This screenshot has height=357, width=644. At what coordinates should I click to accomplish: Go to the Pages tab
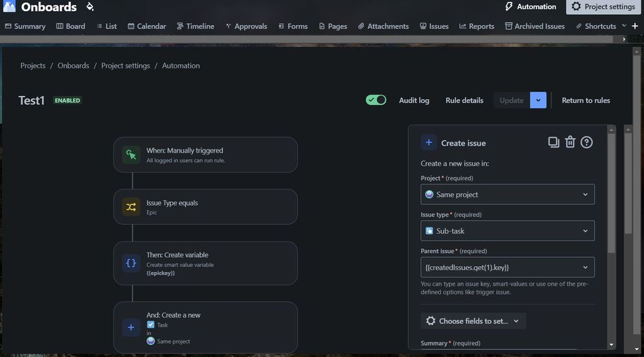point(333,26)
